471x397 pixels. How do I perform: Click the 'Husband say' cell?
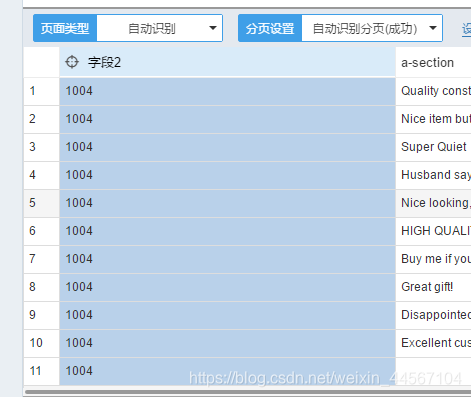coord(433,175)
